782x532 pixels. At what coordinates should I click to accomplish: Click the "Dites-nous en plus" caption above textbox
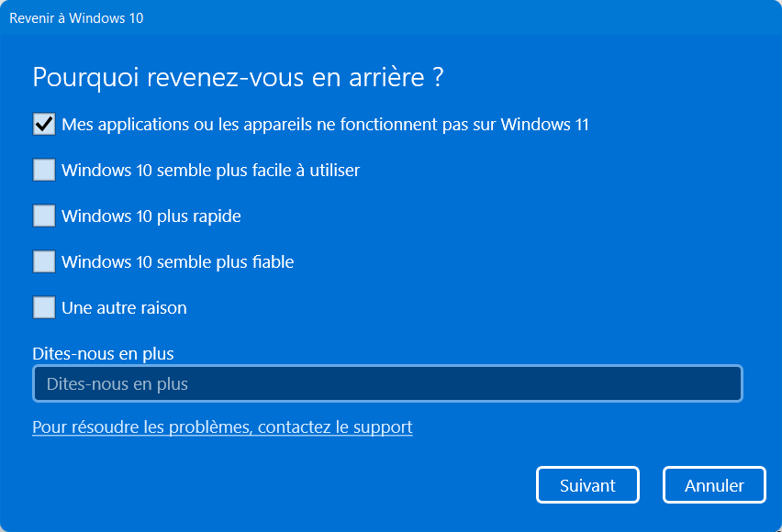click(x=103, y=353)
